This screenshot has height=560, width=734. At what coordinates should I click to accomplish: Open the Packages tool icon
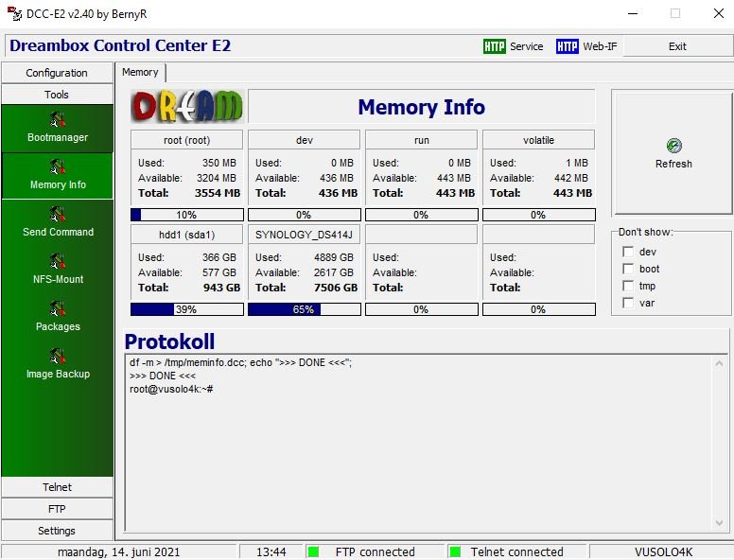pos(57,309)
